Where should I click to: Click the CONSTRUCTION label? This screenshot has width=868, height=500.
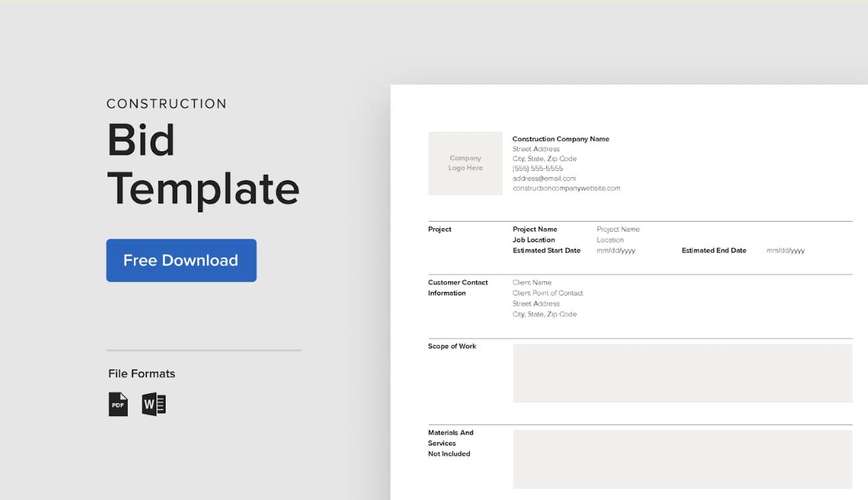166,103
